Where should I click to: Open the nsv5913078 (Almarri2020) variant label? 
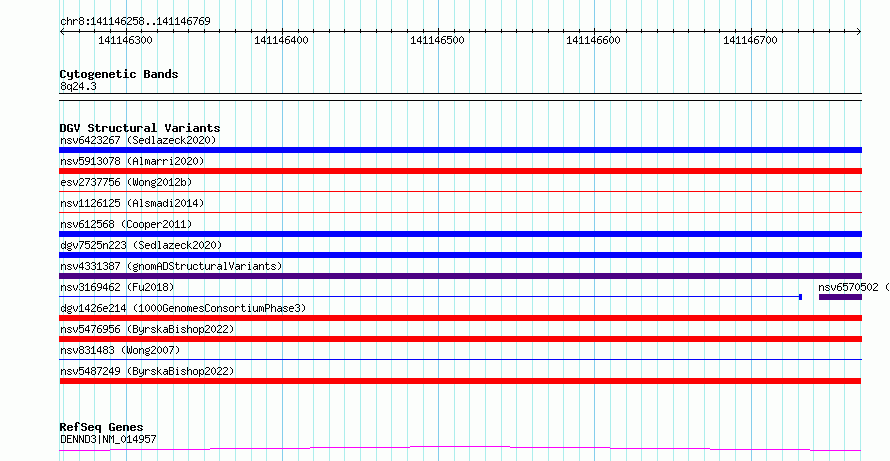coord(132,161)
